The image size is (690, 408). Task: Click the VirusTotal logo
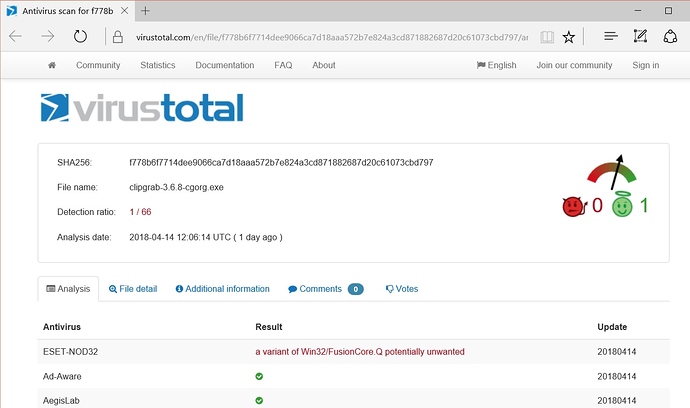[x=142, y=107]
